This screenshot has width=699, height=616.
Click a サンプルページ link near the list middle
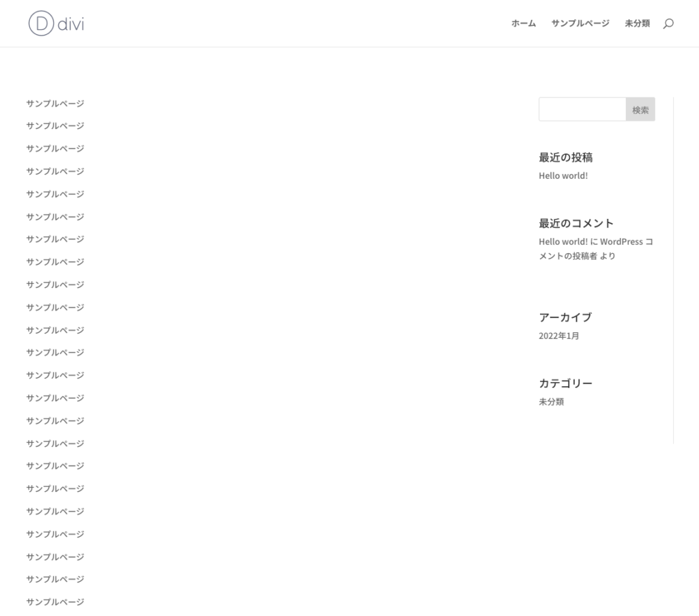point(55,353)
